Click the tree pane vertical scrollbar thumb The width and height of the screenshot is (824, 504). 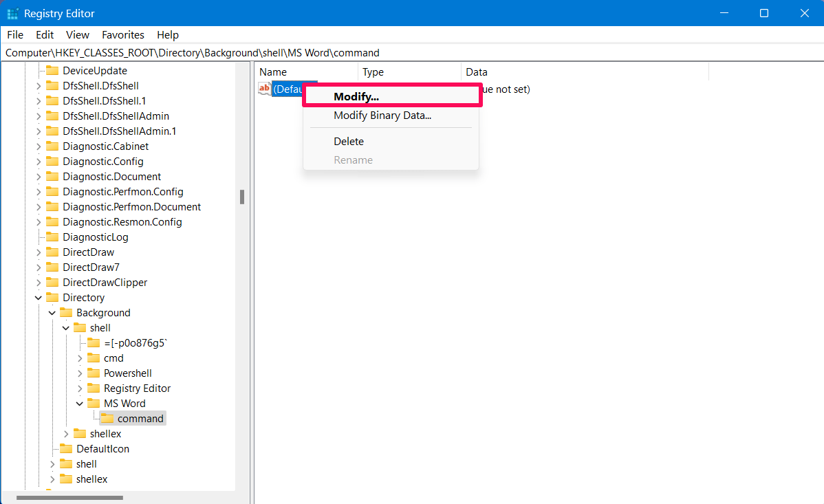[x=242, y=197]
